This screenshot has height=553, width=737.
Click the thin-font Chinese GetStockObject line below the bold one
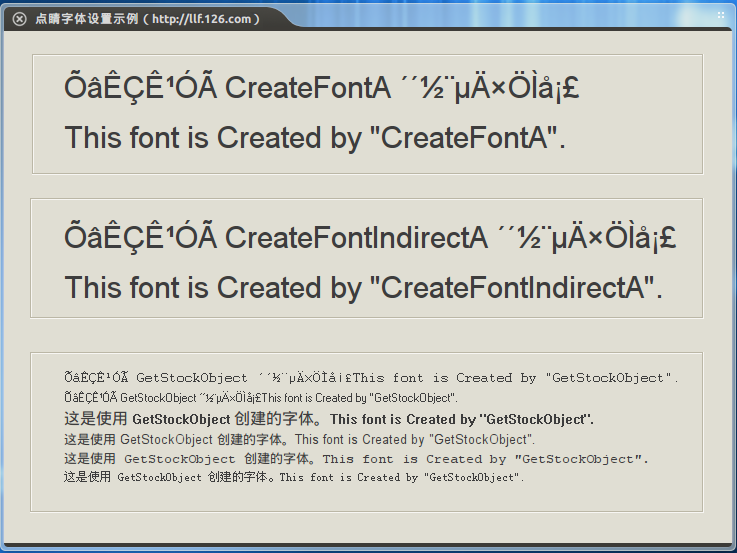[299, 439]
